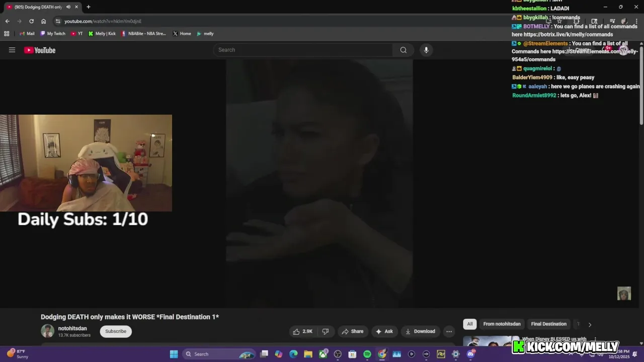This screenshot has height=362, width=644.
Task: Submit search with magnifier button
Action: point(404,50)
